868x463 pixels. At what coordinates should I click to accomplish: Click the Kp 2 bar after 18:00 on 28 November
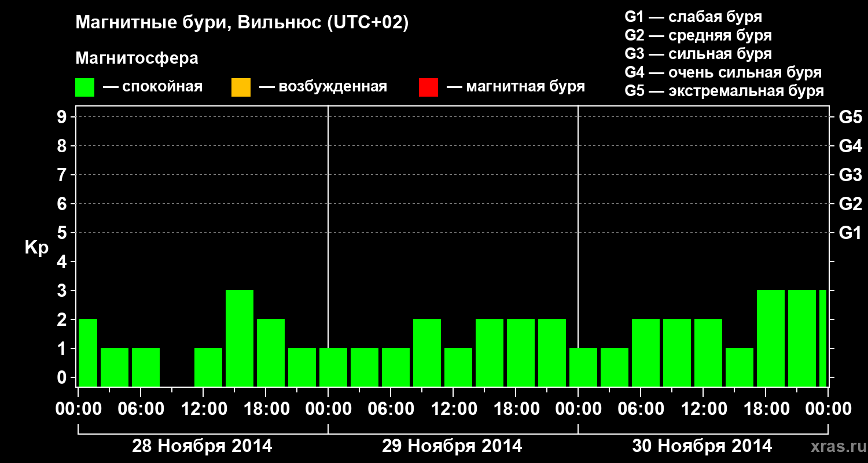click(x=271, y=352)
